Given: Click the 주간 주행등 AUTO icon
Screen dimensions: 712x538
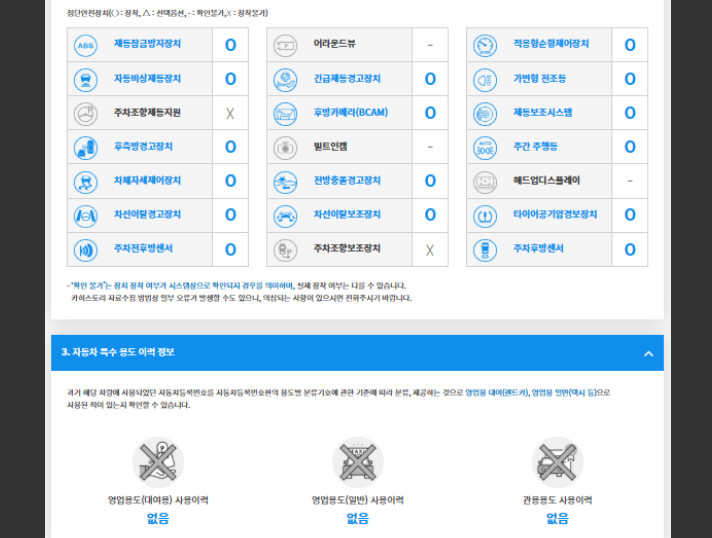Looking at the screenshot, I should [x=485, y=147].
